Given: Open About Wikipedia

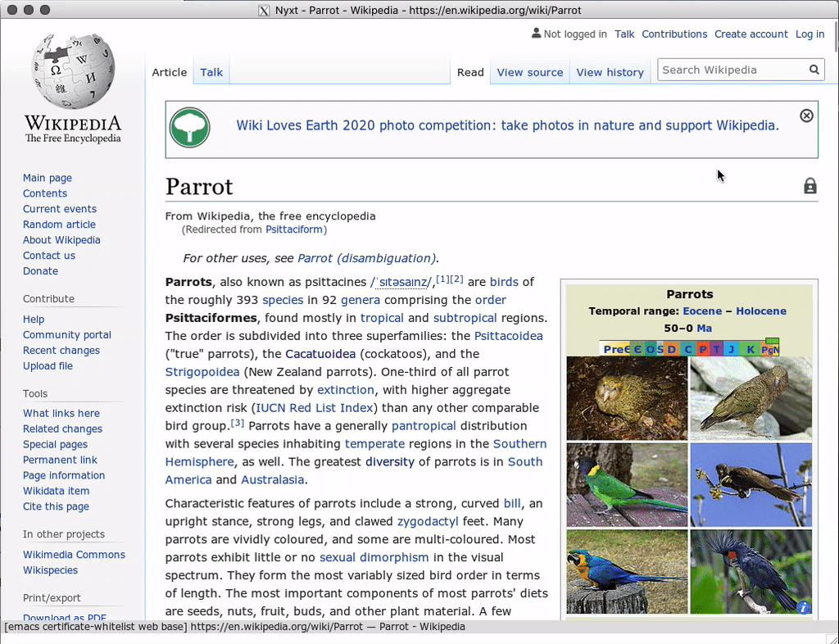Looking at the screenshot, I should tap(61, 239).
